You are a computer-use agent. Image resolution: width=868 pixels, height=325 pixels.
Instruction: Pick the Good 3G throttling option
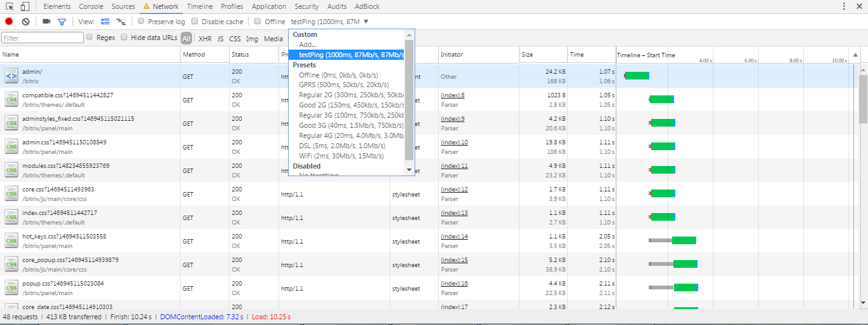(351, 125)
